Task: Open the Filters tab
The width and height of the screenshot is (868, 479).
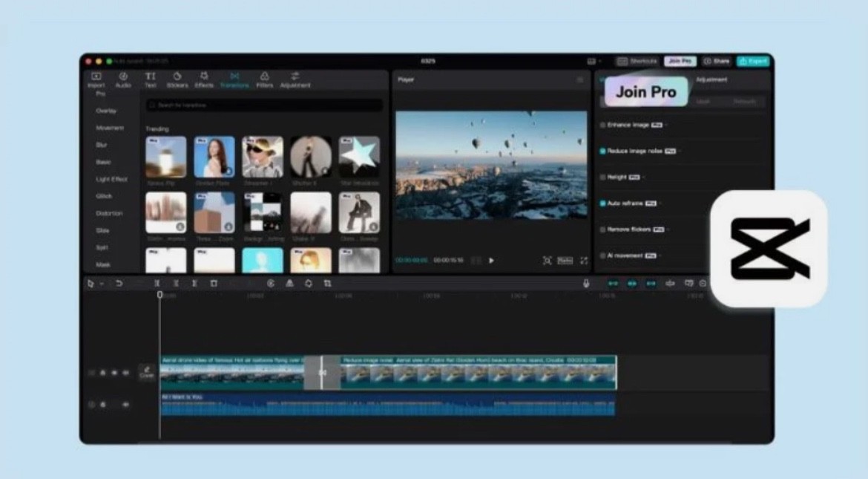Action: [x=265, y=80]
